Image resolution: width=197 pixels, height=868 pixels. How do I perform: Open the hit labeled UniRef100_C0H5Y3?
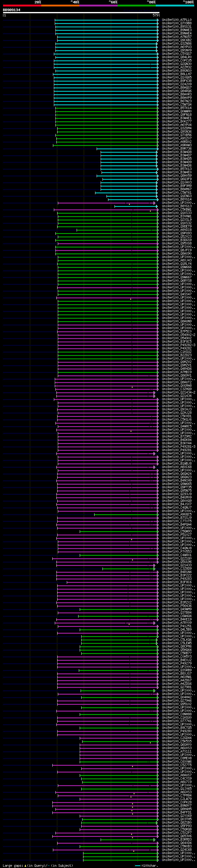177,657
